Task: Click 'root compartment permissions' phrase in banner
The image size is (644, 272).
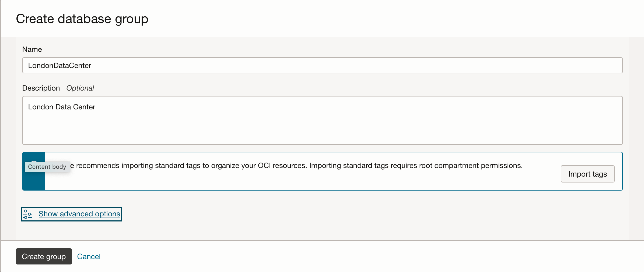Action: coord(471,166)
